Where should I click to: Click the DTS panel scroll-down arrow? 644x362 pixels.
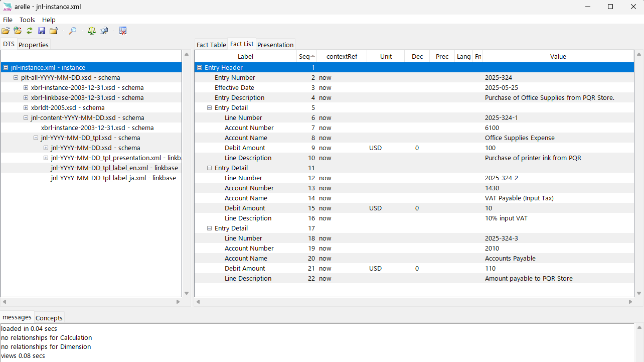pyautogui.click(x=187, y=293)
